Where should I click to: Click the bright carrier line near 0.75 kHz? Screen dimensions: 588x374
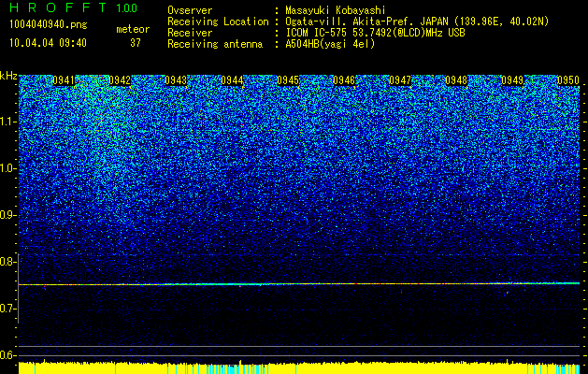(x=299, y=284)
